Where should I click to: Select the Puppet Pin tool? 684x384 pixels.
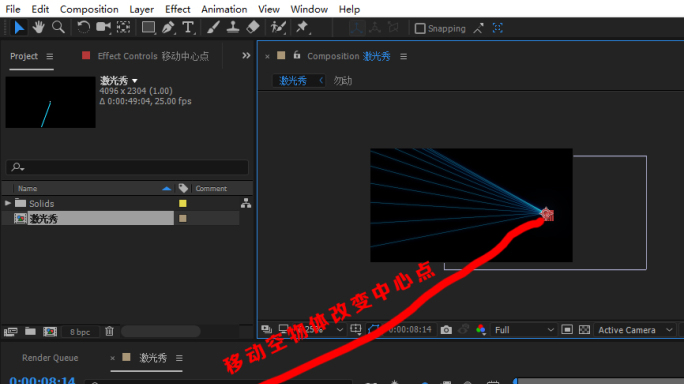[x=302, y=27]
